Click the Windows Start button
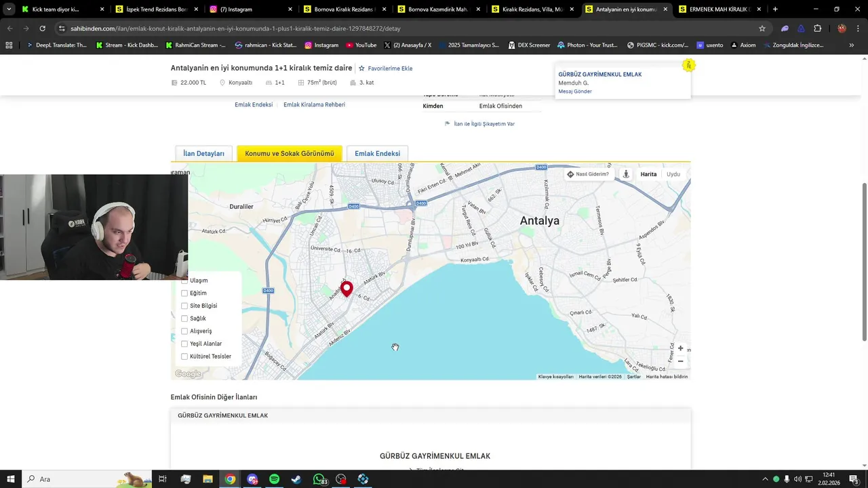The height and width of the screenshot is (488, 868). pyautogui.click(x=10, y=479)
